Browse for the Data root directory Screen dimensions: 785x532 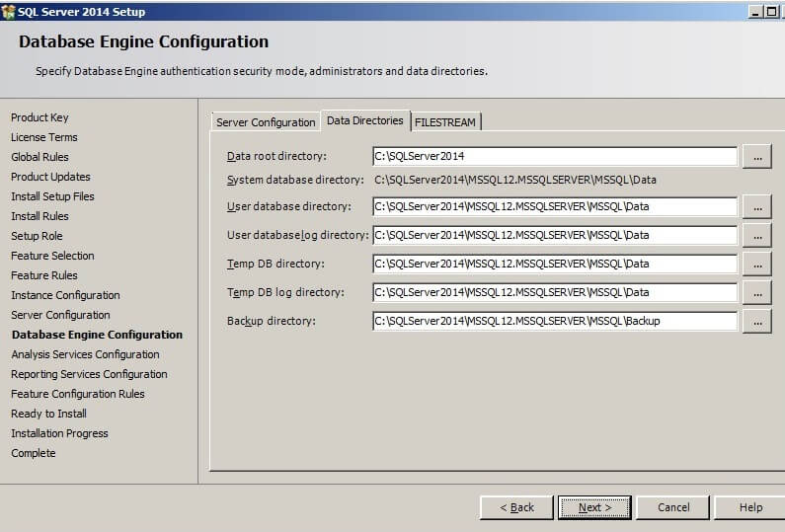coord(756,156)
